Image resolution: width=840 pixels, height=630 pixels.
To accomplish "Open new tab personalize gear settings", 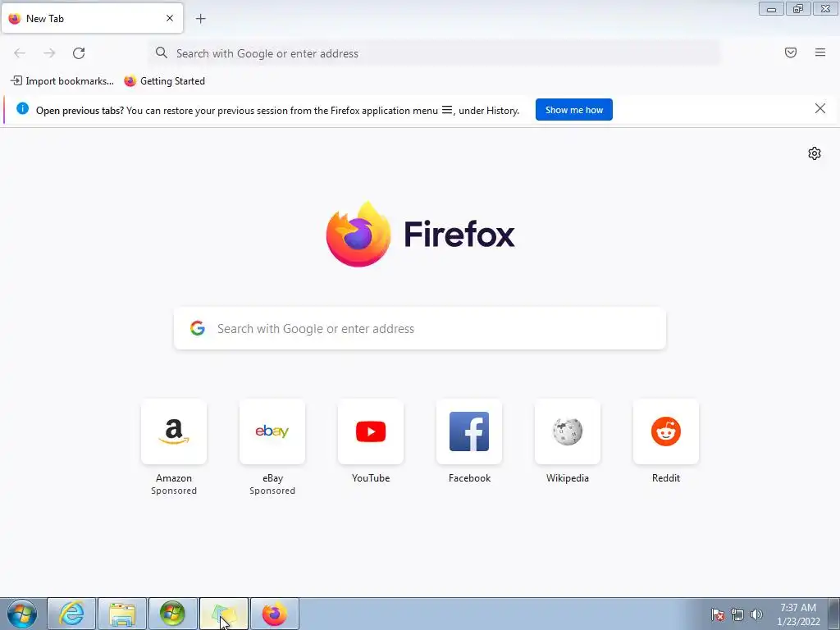I will pos(815,153).
